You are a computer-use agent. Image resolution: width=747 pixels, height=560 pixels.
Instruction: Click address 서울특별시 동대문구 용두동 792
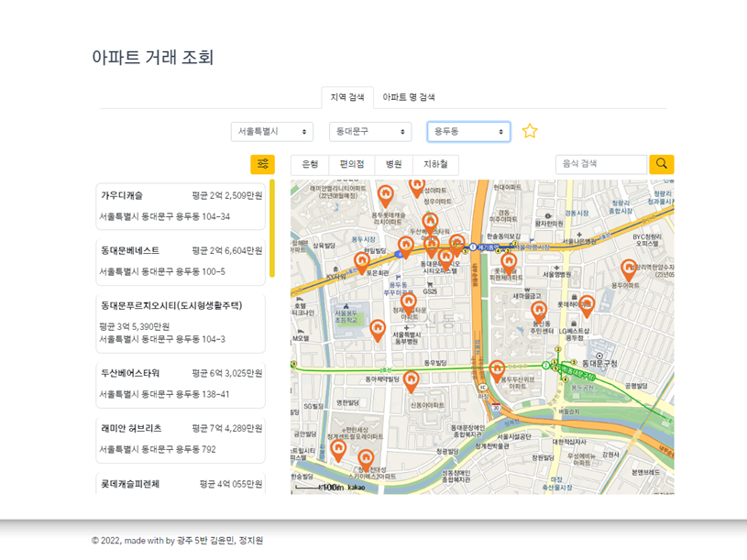click(158, 449)
